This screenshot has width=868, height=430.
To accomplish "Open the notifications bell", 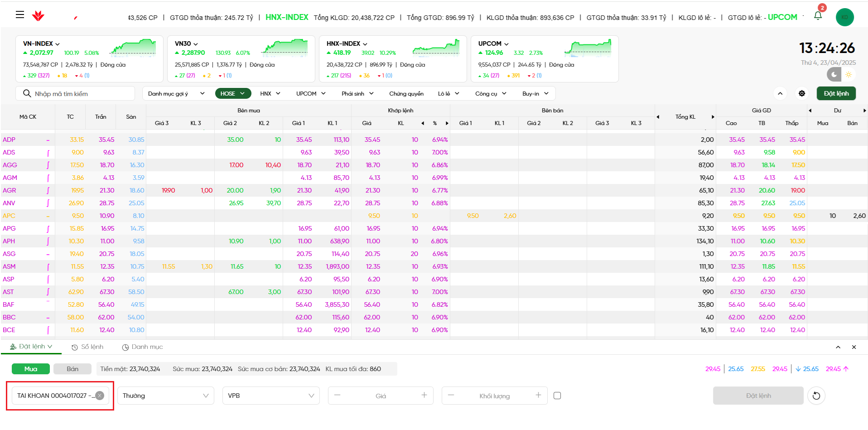I will point(818,16).
